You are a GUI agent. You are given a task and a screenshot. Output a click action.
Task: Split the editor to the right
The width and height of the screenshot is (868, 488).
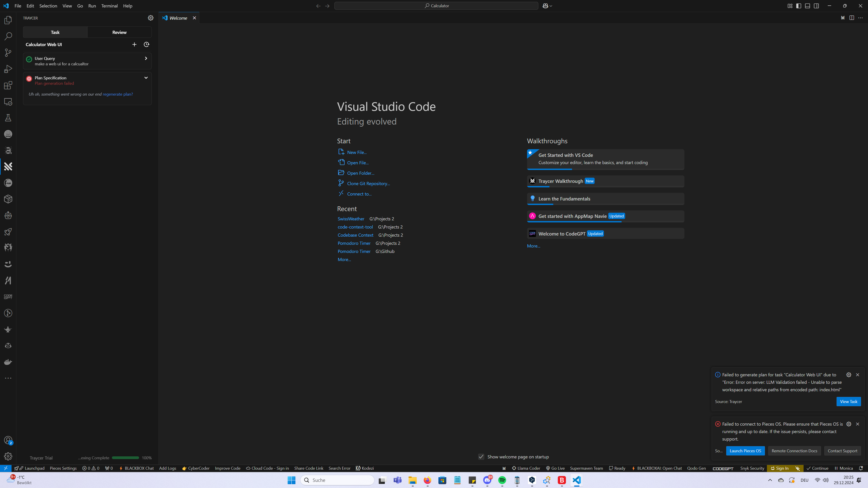[x=851, y=18]
